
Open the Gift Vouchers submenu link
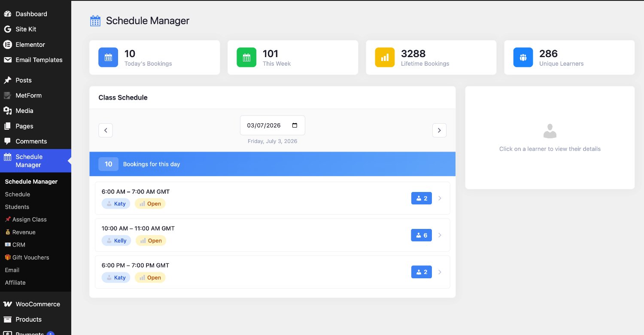point(27,258)
